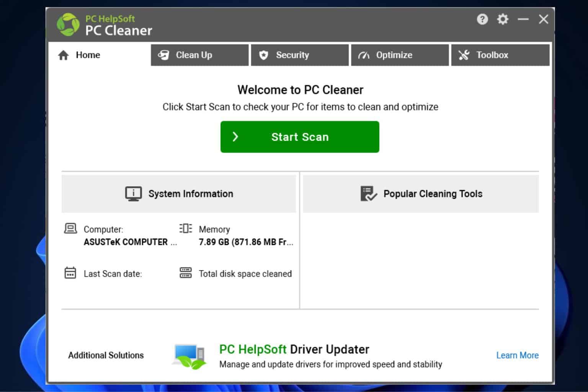This screenshot has height=392, width=588.
Task: Open the Clean Up tab
Action: coord(199,55)
